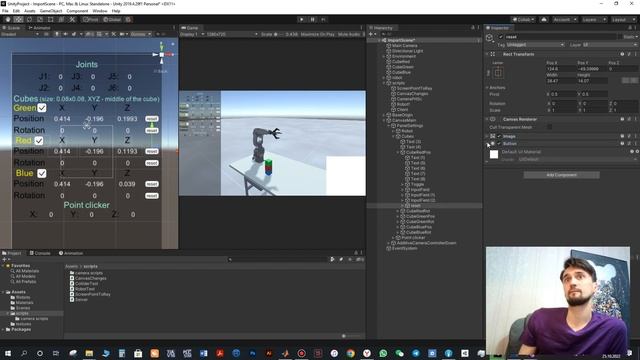Open the Layer dropdown in Inspector
The image size is (640, 360).
tap(610, 44)
